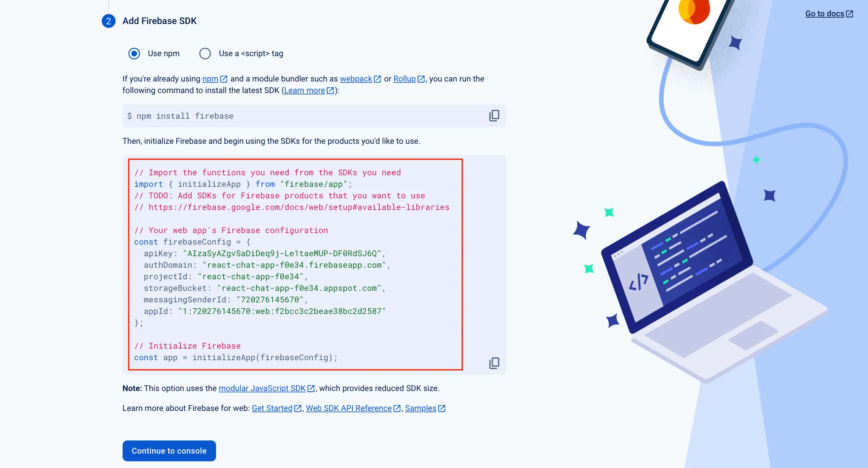The height and width of the screenshot is (468, 868).
Task: Click the external-link icon beside Samples
Action: coord(442,408)
